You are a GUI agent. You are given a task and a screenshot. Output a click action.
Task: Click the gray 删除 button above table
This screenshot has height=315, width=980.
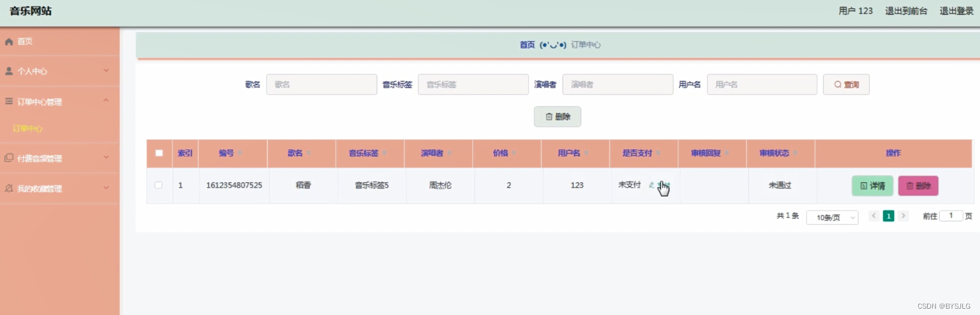(x=557, y=117)
